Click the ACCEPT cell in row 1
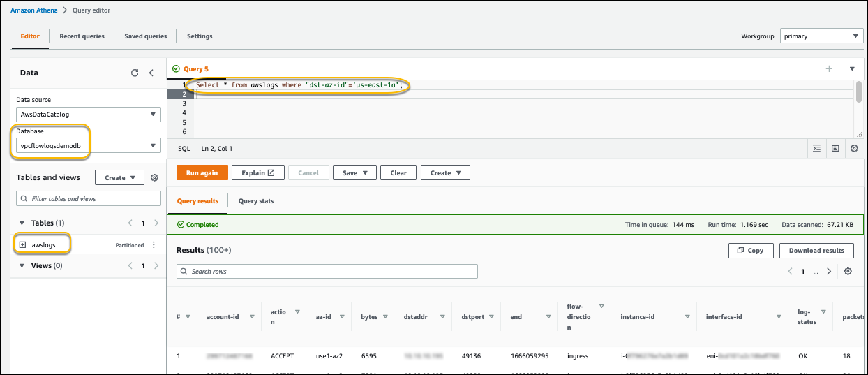The width and height of the screenshot is (868, 375). coord(282,356)
